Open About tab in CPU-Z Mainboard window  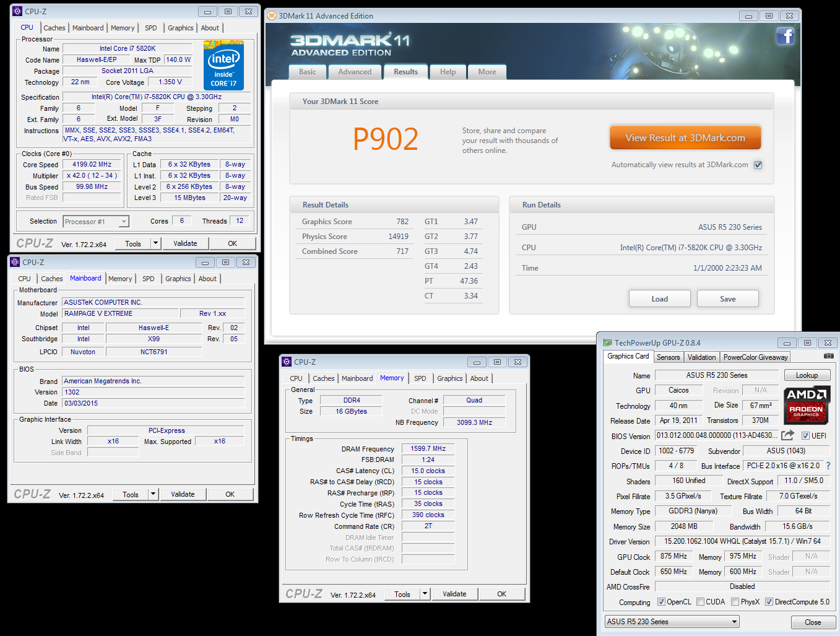(207, 279)
